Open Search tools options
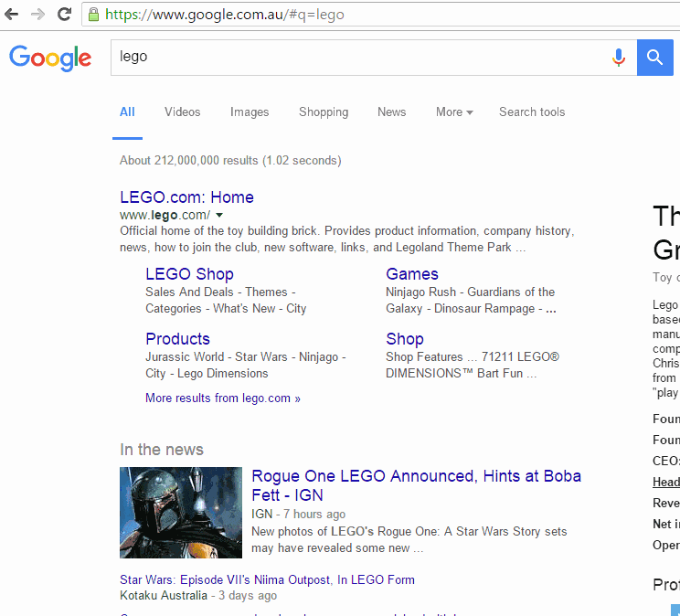Viewport: 680px width, 616px height. click(532, 112)
